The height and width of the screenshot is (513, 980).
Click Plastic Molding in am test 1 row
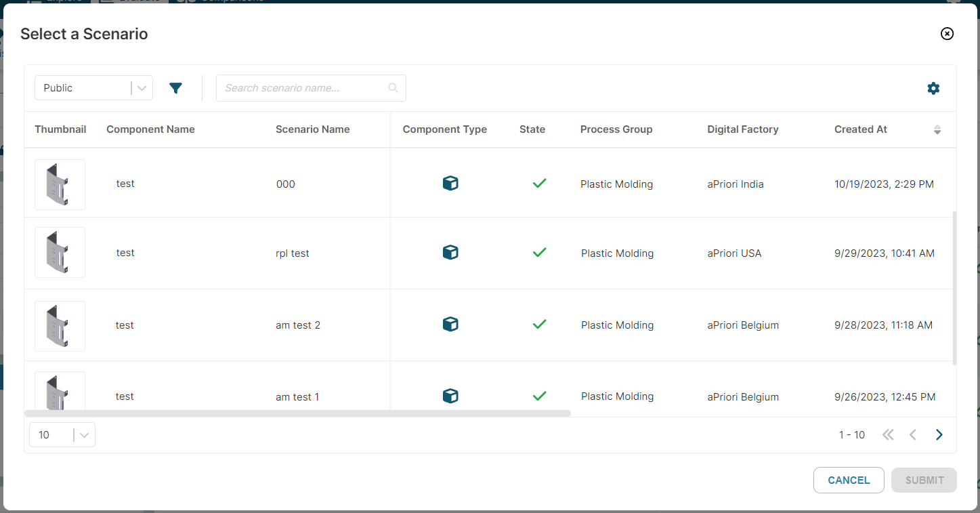tap(618, 396)
